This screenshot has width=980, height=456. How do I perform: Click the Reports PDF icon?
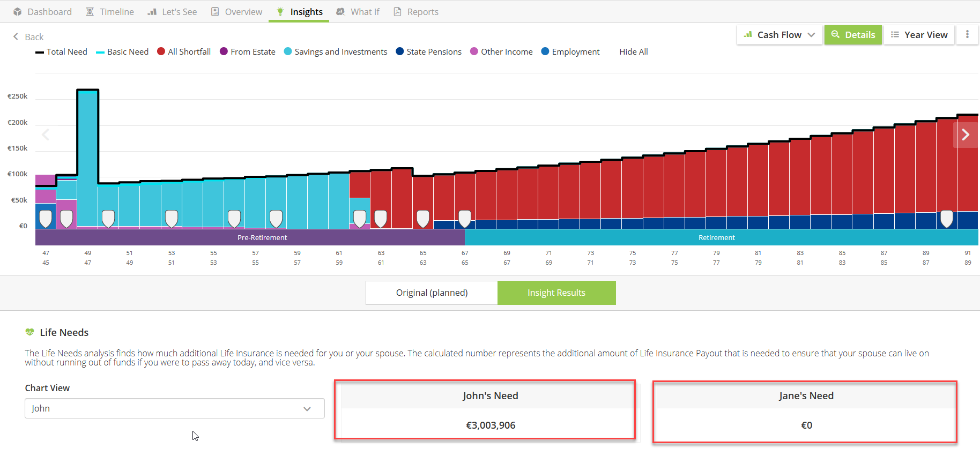click(x=397, y=12)
